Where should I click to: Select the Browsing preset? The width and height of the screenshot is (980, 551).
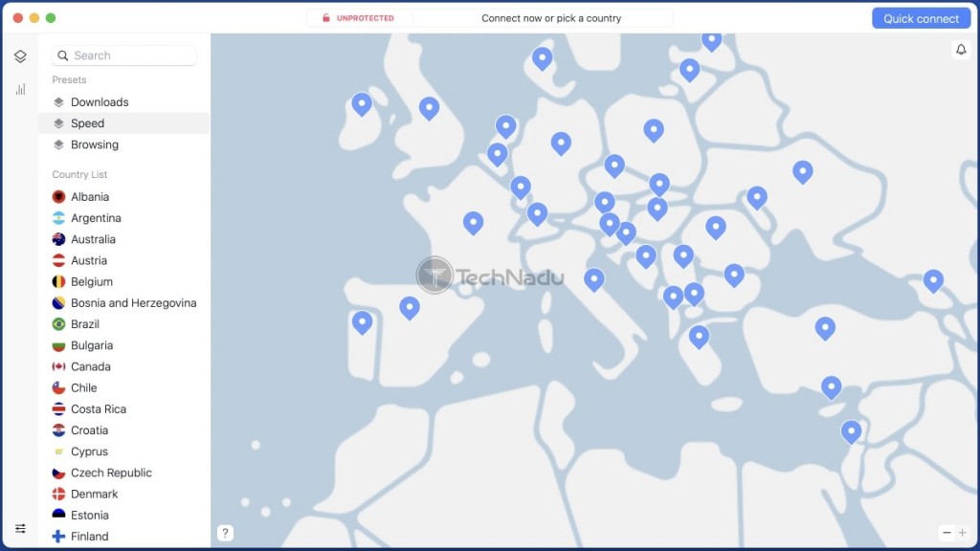[123, 144]
